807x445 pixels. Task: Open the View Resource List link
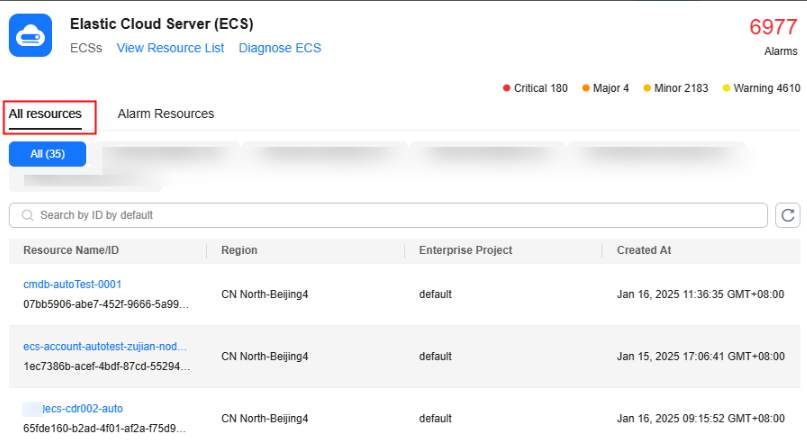(x=170, y=48)
